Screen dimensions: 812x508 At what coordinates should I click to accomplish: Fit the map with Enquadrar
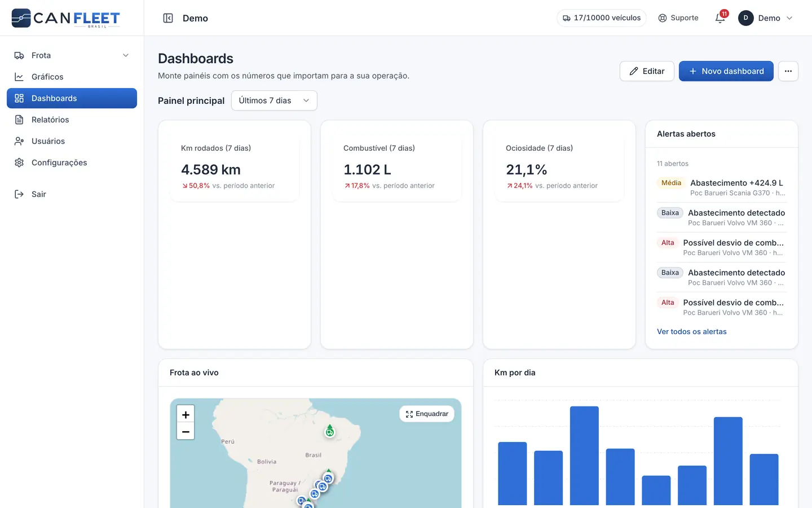click(x=427, y=414)
